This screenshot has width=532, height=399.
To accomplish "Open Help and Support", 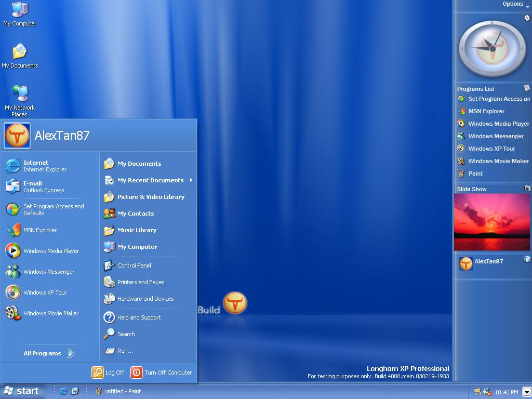I will click(148, 317).
